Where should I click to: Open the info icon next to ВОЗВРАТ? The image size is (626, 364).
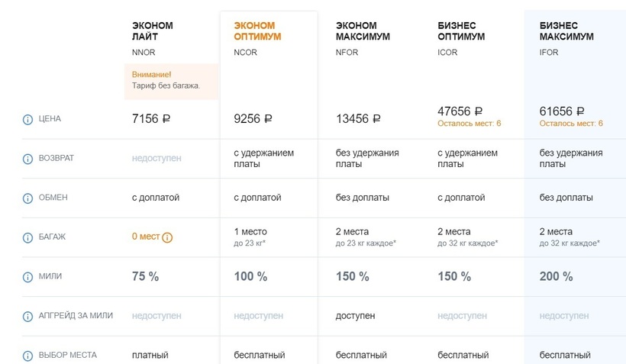point(28,159)
